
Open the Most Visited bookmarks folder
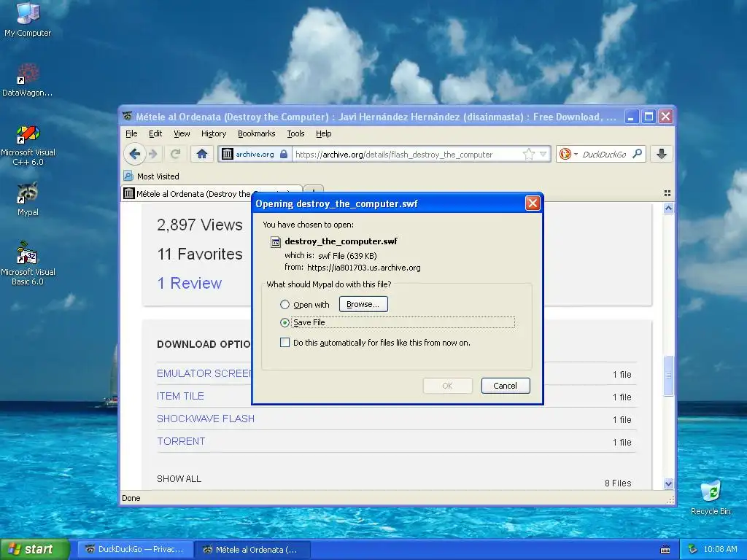pyautogui.click(x=152, y=176)
